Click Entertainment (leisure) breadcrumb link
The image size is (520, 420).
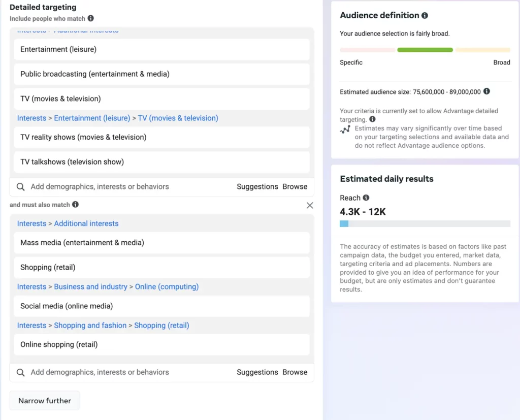coord(92,118)
